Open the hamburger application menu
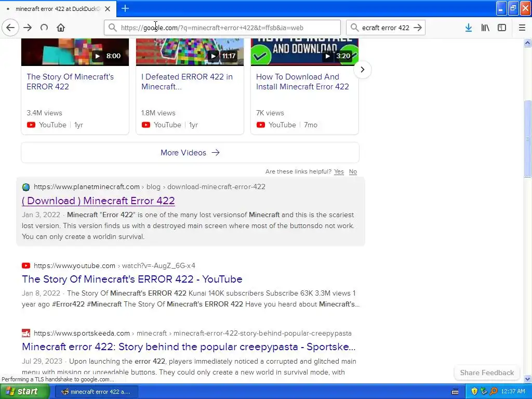532x399 pixels. pos(522,28)
